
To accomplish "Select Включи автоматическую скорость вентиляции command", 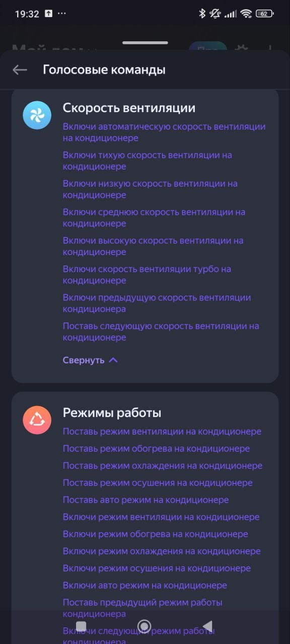I will tap(164, 132).
